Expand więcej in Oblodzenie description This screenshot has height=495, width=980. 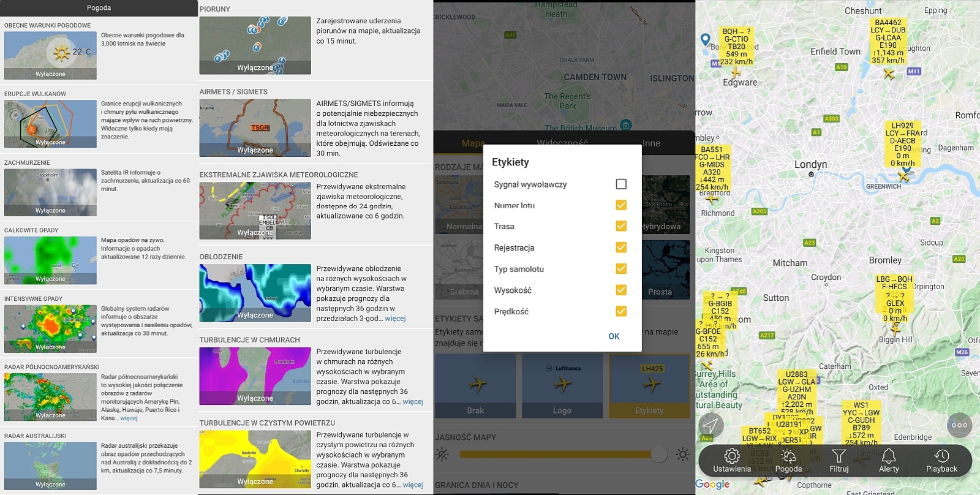[395, 319]
